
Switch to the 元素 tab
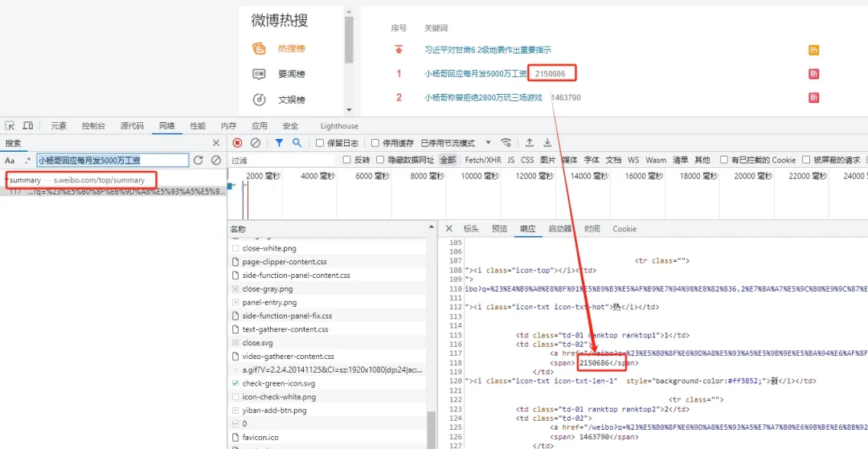pyautogui.click(x=59, y=126)
